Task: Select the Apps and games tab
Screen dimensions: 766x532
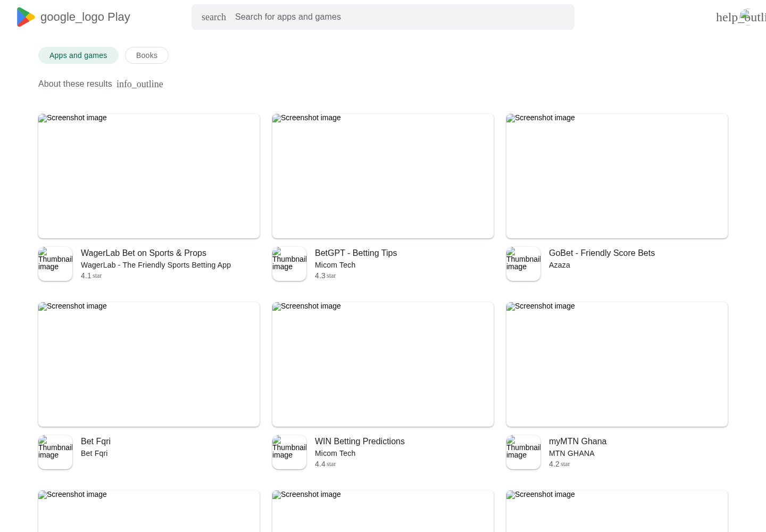Action: point(78,55)
